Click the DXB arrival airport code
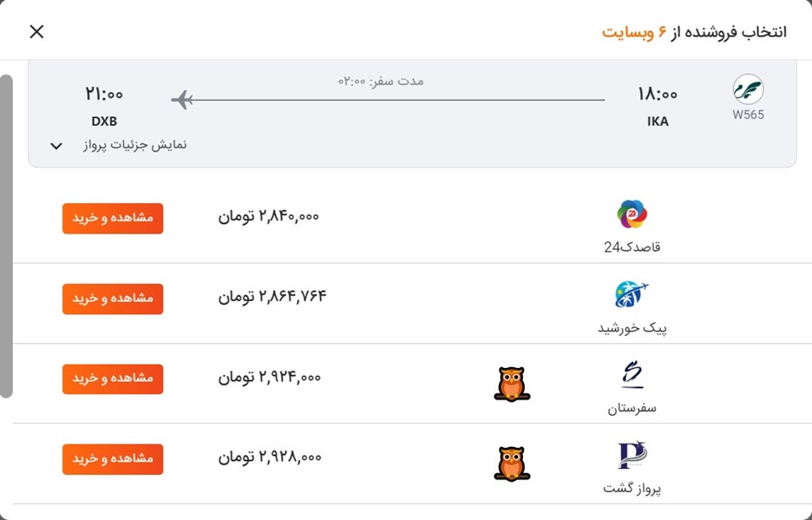Screen dimensions: 812x520 tap(105, 122)
